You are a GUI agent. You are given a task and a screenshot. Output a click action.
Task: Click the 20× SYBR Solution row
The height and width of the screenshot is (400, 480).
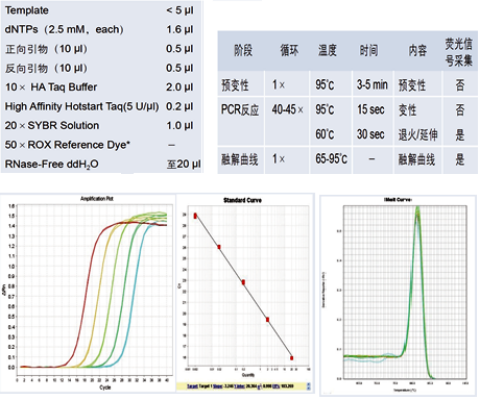click(x=100, y=126)
